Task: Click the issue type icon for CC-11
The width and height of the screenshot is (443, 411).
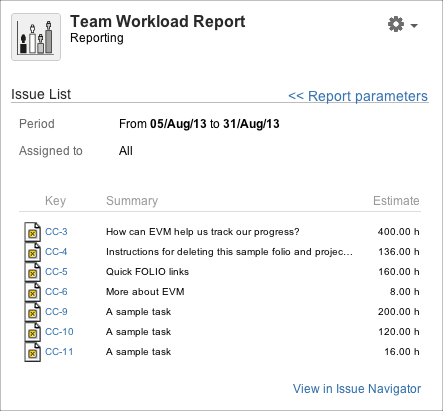Action: pyautogui.click(x=33, y=352)
